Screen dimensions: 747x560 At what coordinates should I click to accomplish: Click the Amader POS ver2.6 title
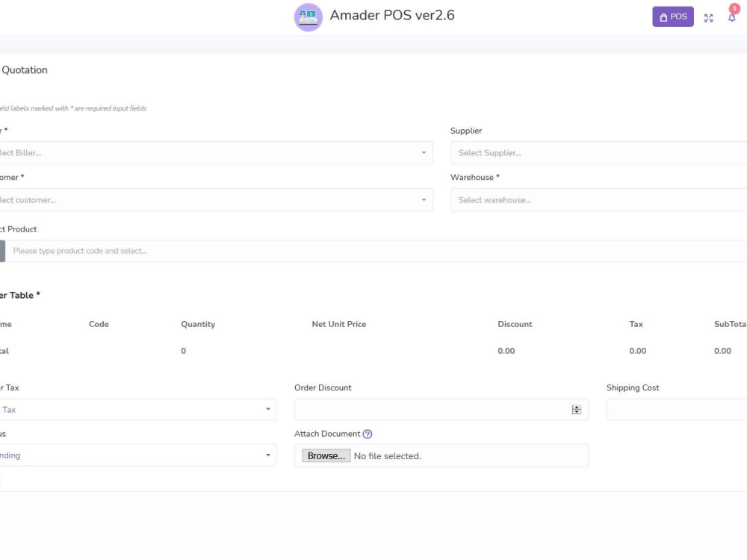coord(392,15)
